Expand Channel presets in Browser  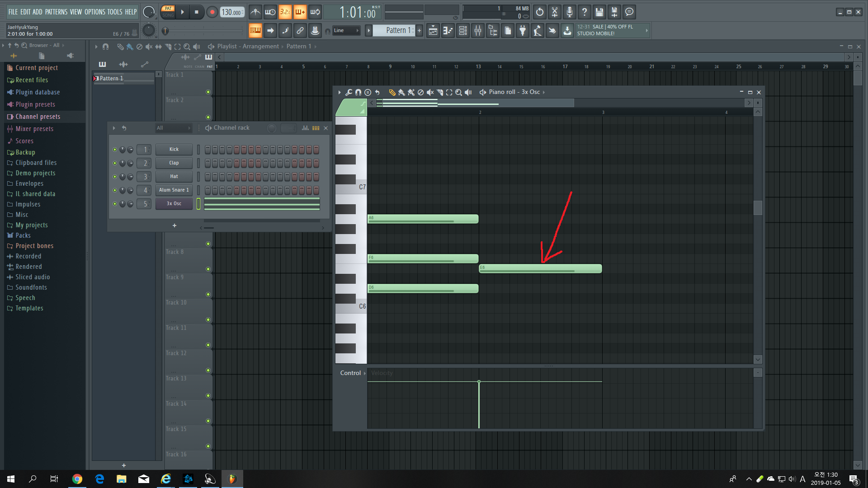tap(38, 117)
